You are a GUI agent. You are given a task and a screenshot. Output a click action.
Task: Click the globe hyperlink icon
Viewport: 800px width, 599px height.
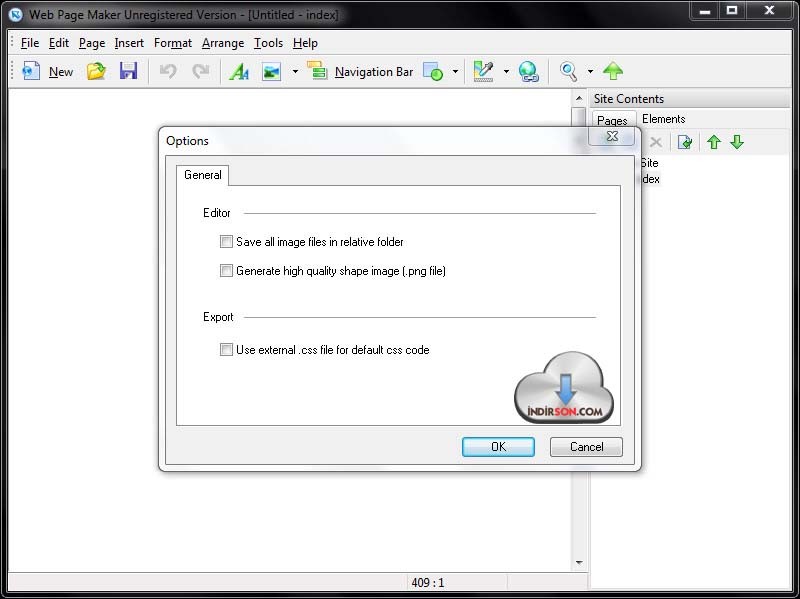click(529, 71)
